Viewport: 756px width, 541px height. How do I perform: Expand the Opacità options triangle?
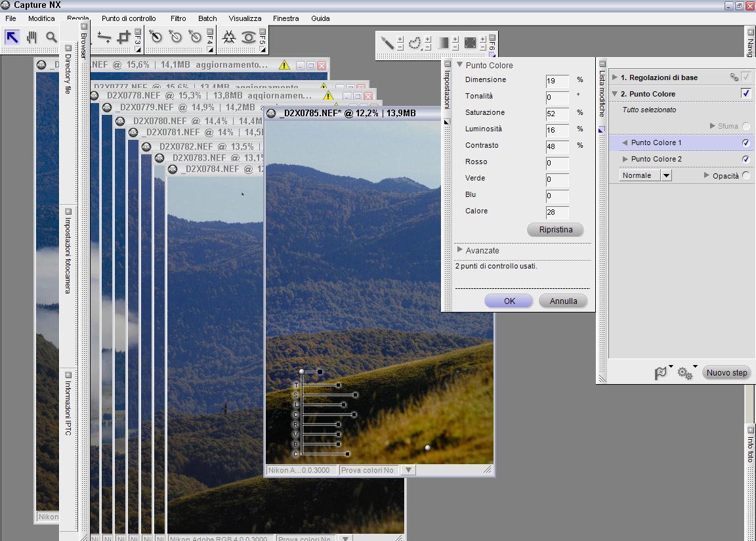pyautogui.click(x=707, y=175)
